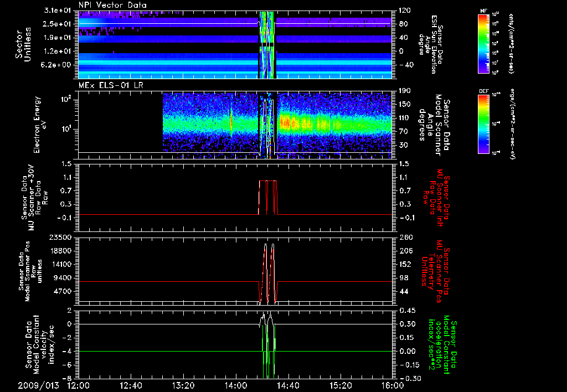567x392 pixels.
Task: Click the "Electron Energy eV" axis label
Action: (x=40, y=125)
